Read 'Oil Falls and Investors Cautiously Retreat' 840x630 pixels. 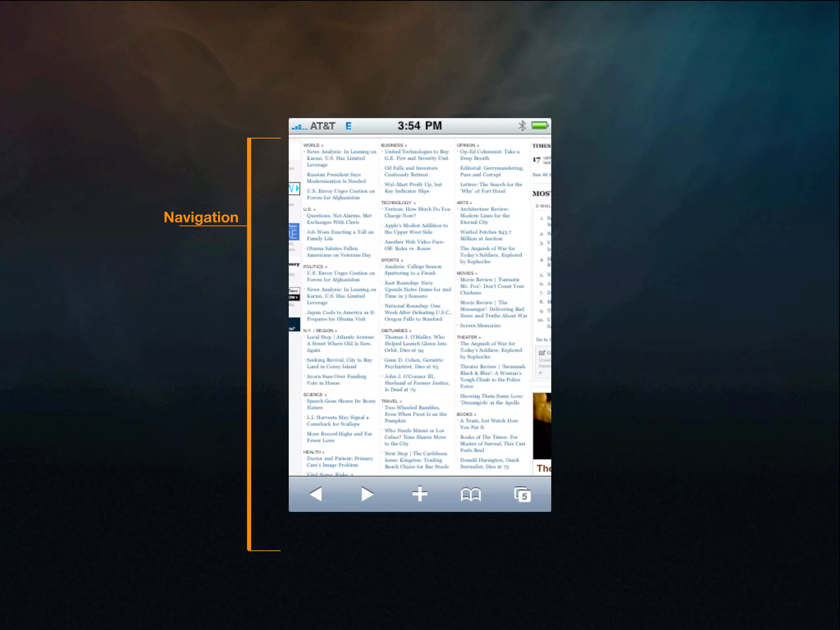coord(410,171)
